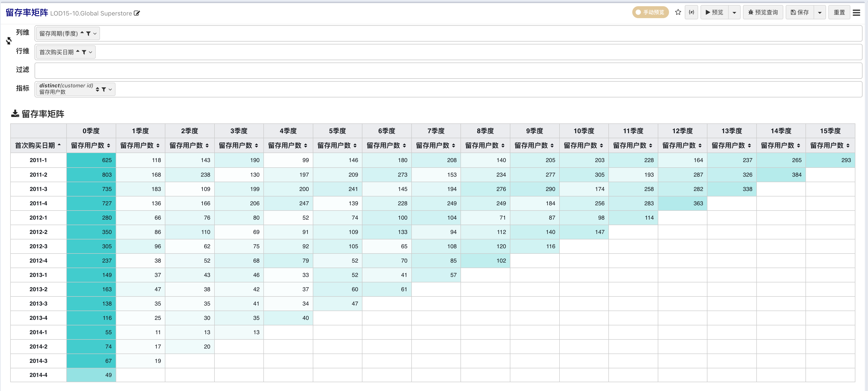Click the metrics drop area
Viewport: 868px width, 391px height.
[448, 89]
